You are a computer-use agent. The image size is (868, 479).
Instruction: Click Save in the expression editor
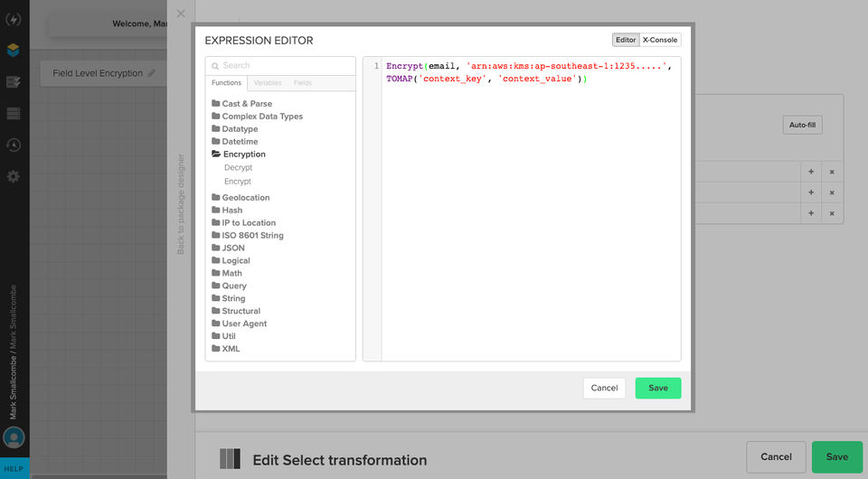(x=658, y=388)
